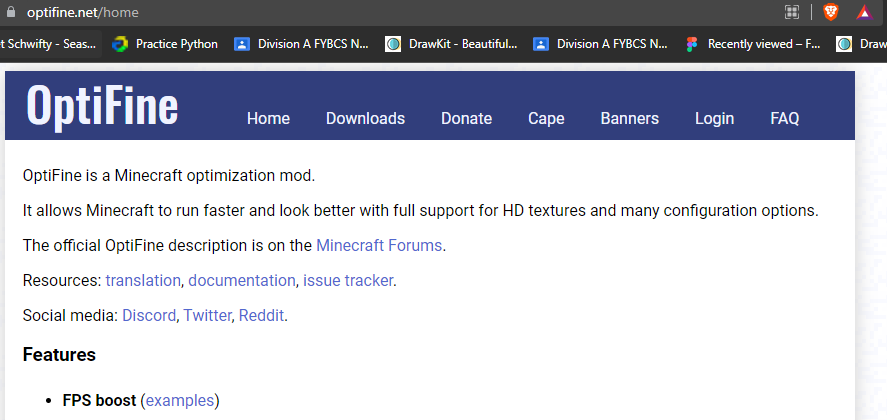887x420 pixels.
Task: Open the Twitter social link
Action: point(208,316)
